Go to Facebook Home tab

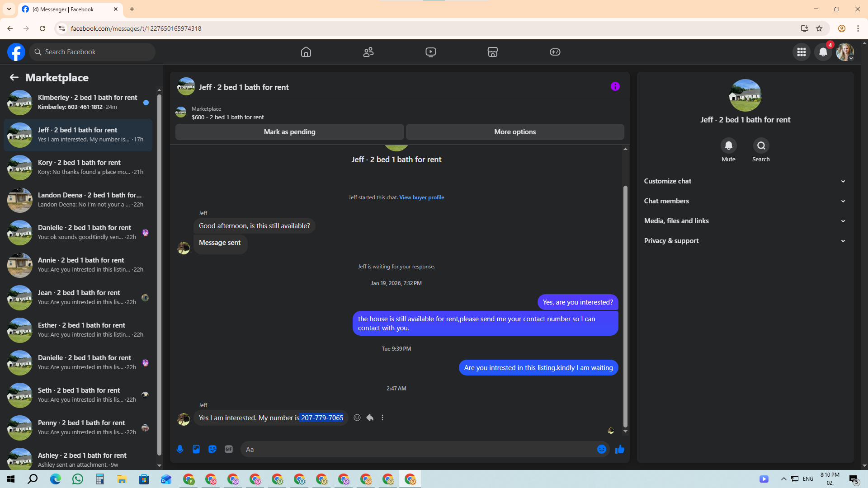(x=306, y=52)
